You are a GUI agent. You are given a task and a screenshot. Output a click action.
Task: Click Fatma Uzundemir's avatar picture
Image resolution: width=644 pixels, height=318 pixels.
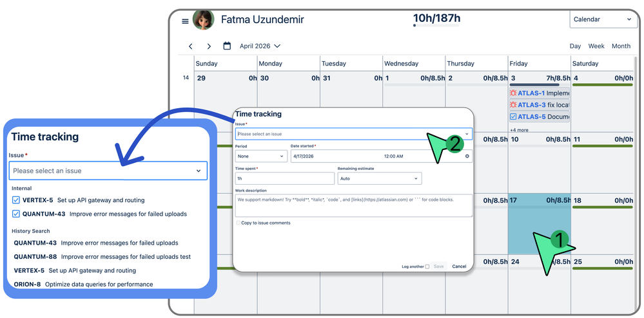pyautogui.click(x=203, y=19)
